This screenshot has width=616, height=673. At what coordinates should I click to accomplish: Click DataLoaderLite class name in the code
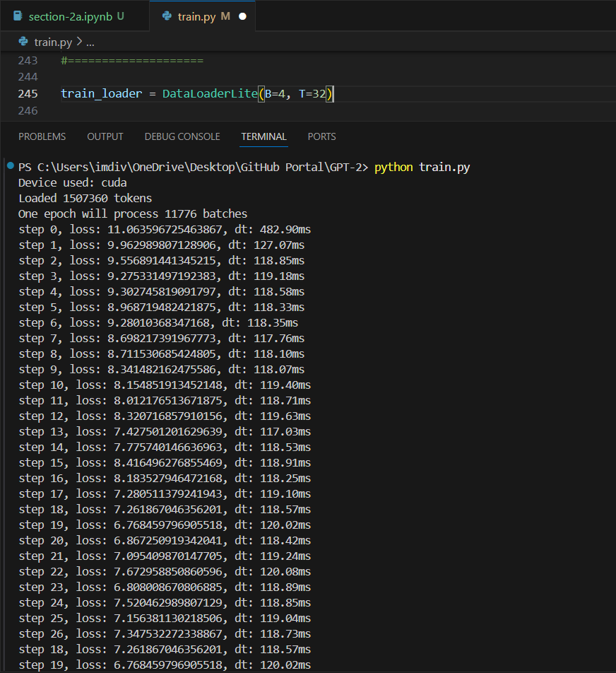[x=210, y=93]
